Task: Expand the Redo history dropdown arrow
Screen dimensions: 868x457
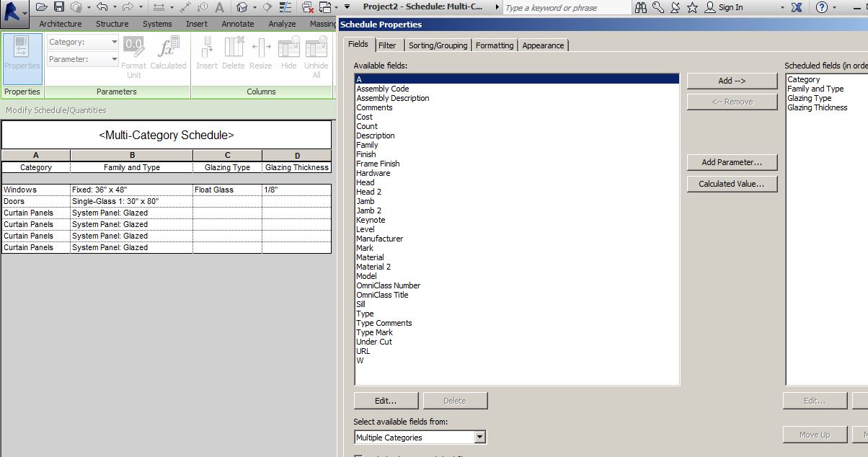Action: 141,6
